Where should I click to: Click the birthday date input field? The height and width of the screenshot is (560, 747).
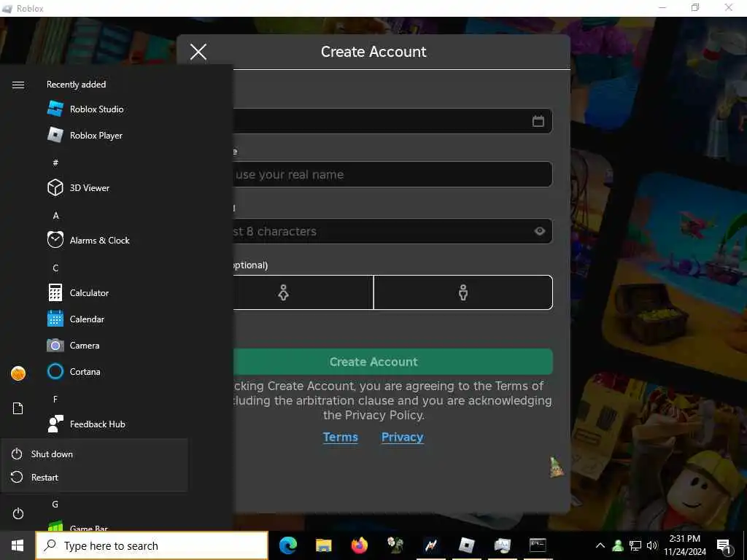[393, 121]
